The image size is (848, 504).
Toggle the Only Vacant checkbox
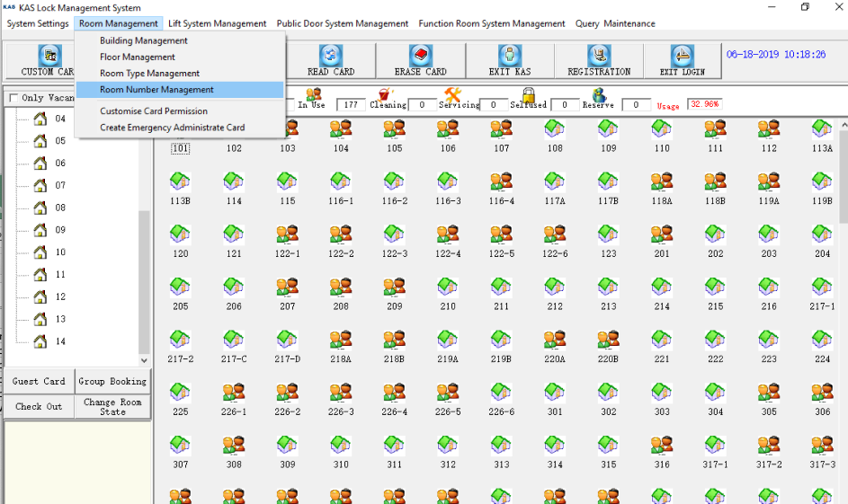tap(13, 98)
